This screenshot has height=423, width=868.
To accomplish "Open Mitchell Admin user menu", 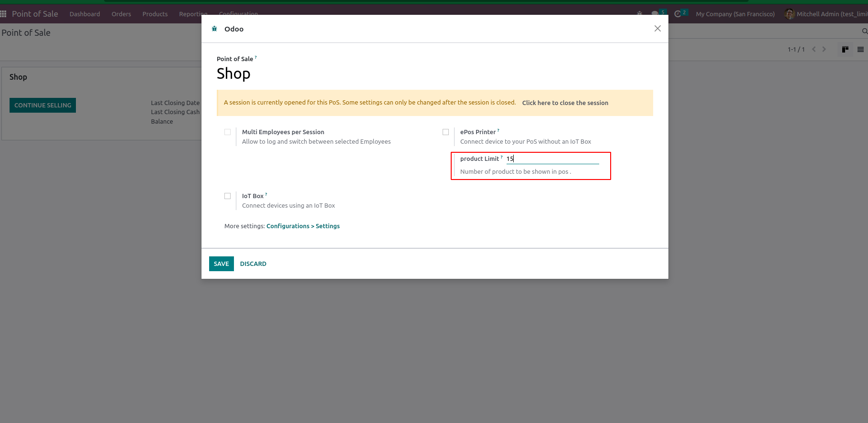I will (826, 14).
